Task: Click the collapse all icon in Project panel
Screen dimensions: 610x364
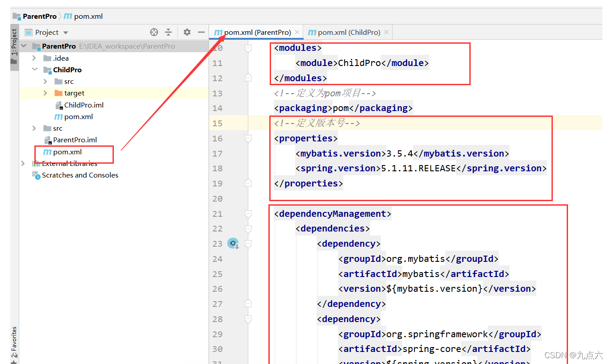Action: point(168,32)
